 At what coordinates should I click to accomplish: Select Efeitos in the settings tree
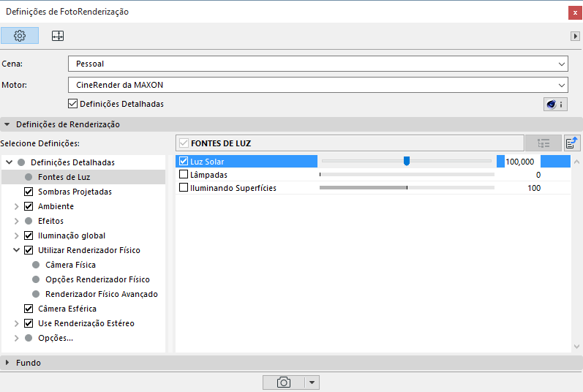pyautogui.click(x=50, y=221)
